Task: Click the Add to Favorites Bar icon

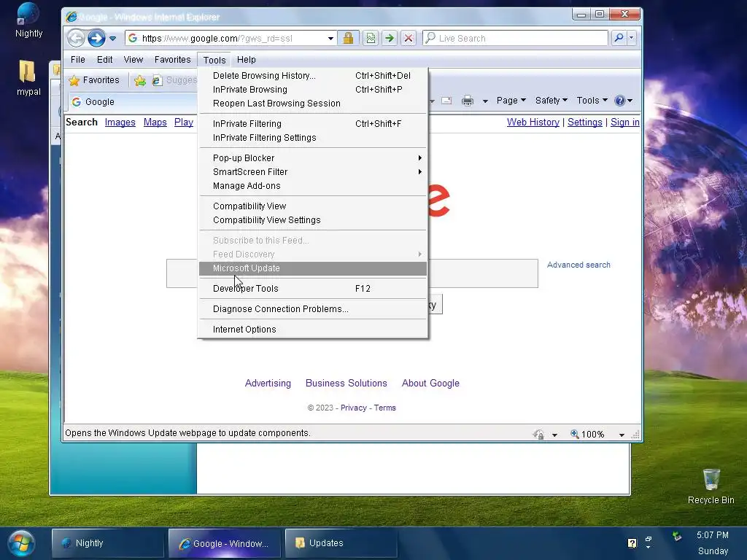Action: tap(139, 80)
